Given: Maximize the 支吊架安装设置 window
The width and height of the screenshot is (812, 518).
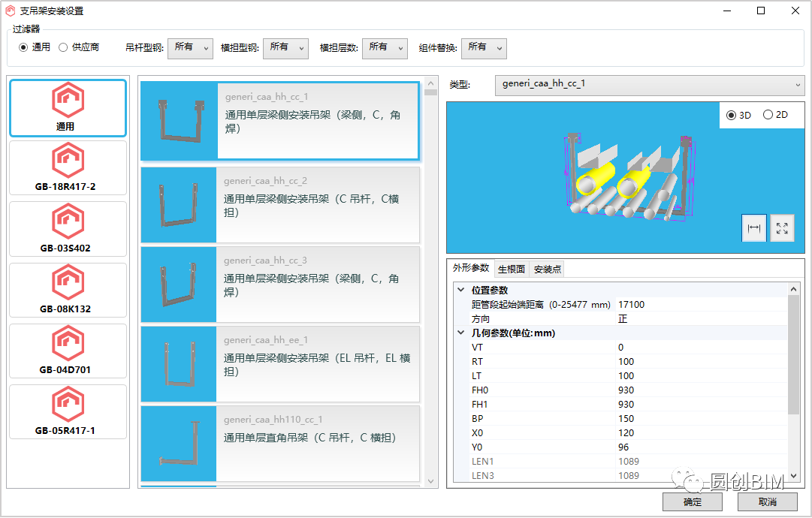Looking at the screenshot, I should [761, 11].
